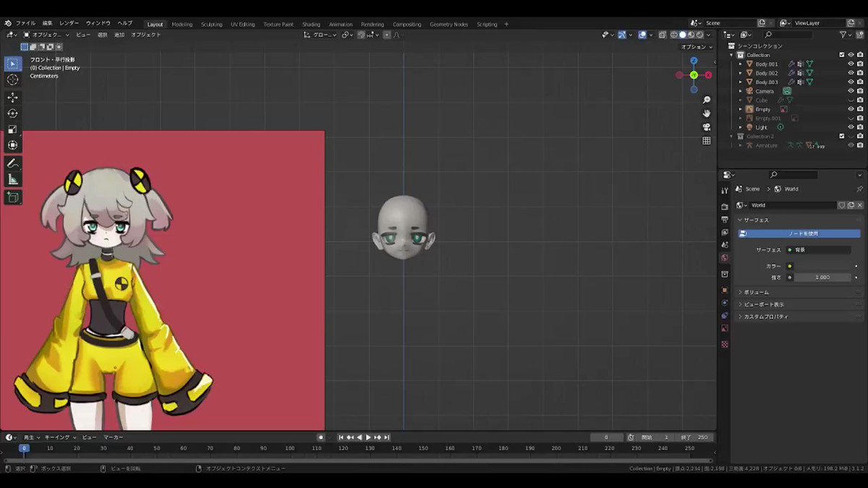Open Render properties in the Properties editor
Viewport: 868px width, 488px height.
click(x=724, y=205)
